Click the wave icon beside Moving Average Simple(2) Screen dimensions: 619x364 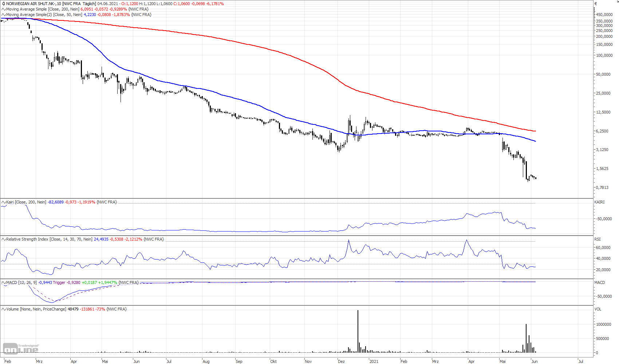[4, 15]
